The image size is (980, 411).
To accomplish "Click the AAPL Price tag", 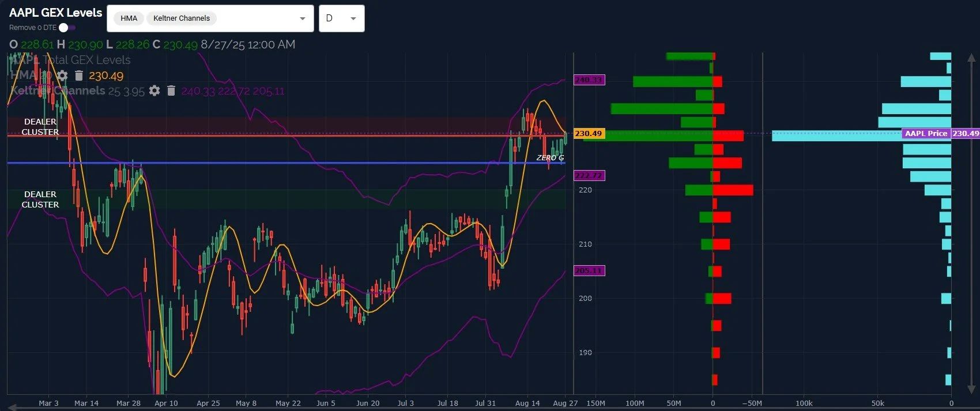I will coord(926,133).
